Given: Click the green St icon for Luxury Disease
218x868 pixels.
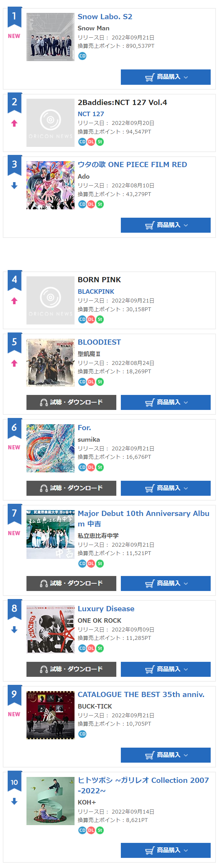Looking at the screenshot, I should click(x=100, y=648).
